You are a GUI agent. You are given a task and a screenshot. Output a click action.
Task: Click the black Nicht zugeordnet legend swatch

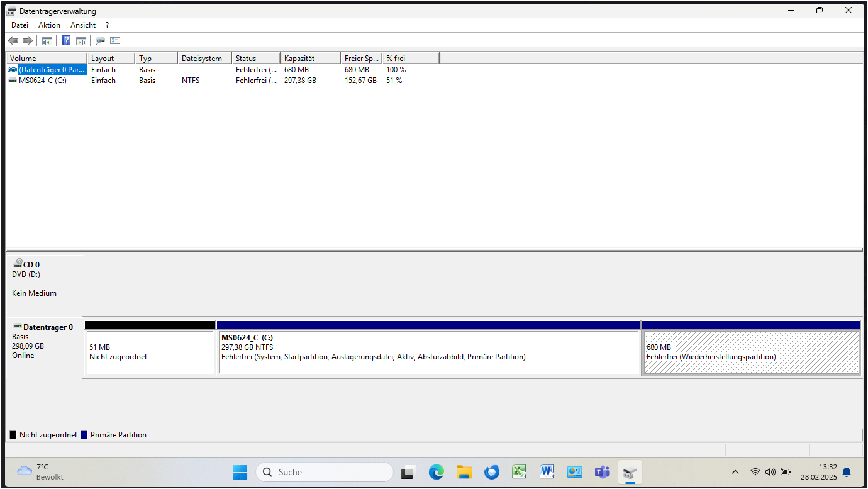(x=13, y=435)
